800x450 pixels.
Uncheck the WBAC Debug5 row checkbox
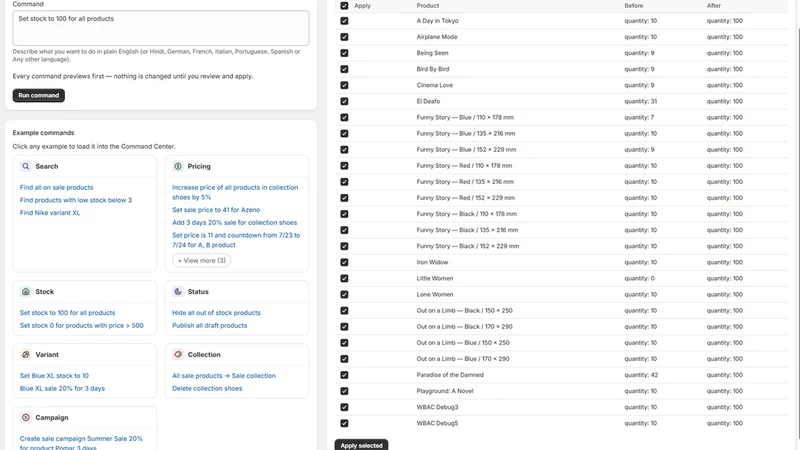click(x=344, y=423)
